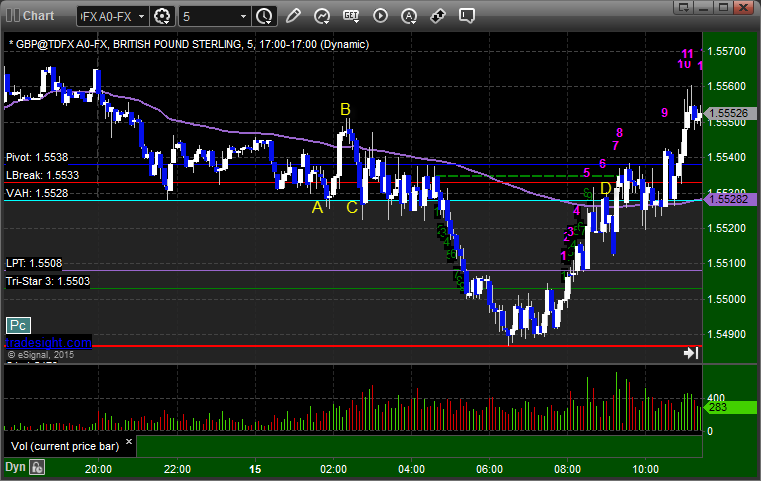The image size is (761, 481).
Task: Click the 1.55400 price axis label
Action: click(x=727, y=157)
